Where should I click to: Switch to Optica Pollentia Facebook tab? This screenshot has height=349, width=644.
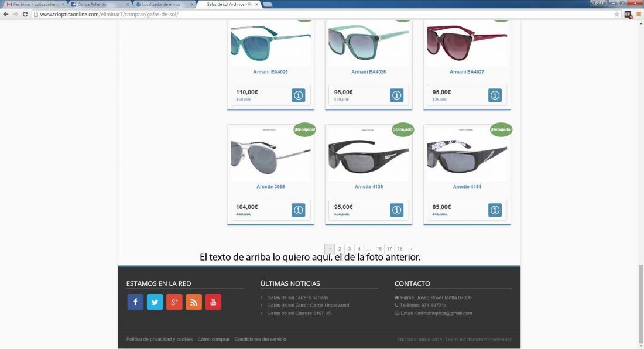tap(98, 4)
